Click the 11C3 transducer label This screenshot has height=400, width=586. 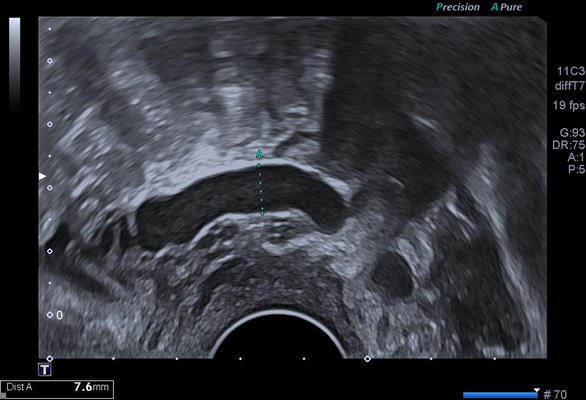click(571, 71)
